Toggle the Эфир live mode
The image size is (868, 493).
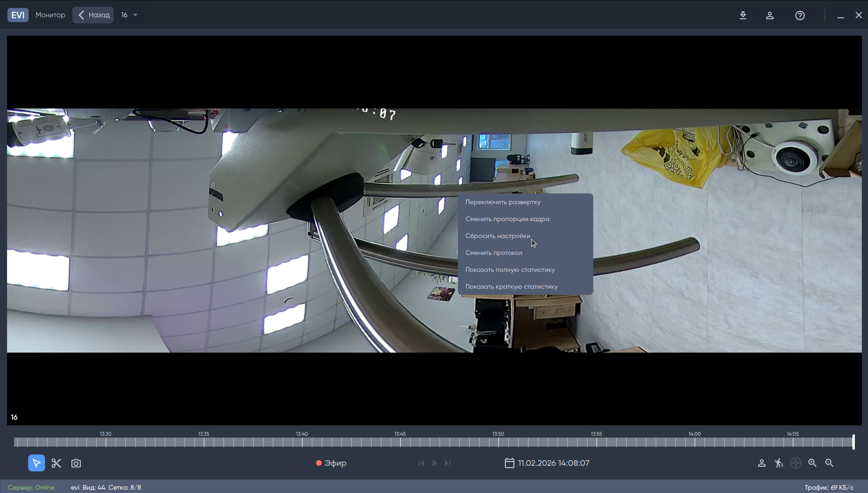tap(331, 463)
